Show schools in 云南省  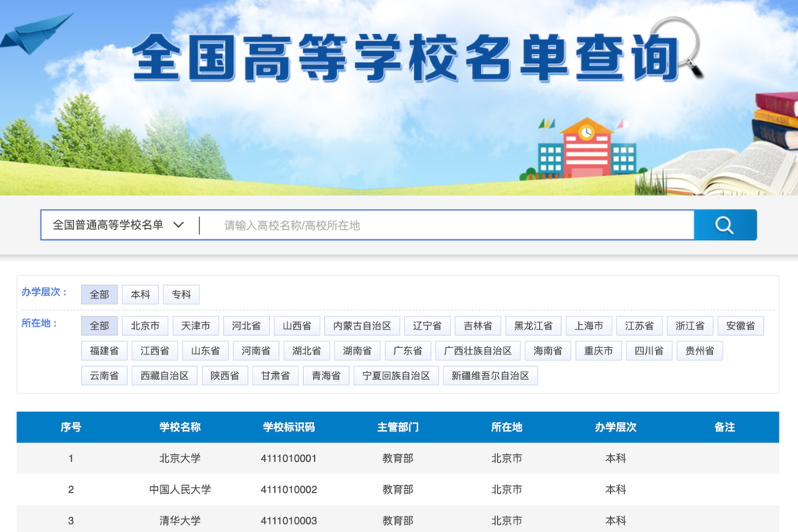pos(104,375)
